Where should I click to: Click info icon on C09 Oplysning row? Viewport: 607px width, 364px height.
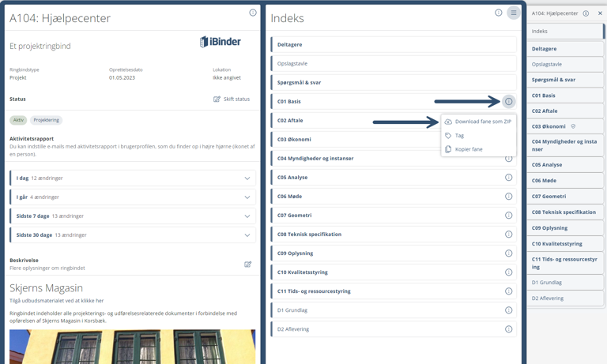click(508, 253)
